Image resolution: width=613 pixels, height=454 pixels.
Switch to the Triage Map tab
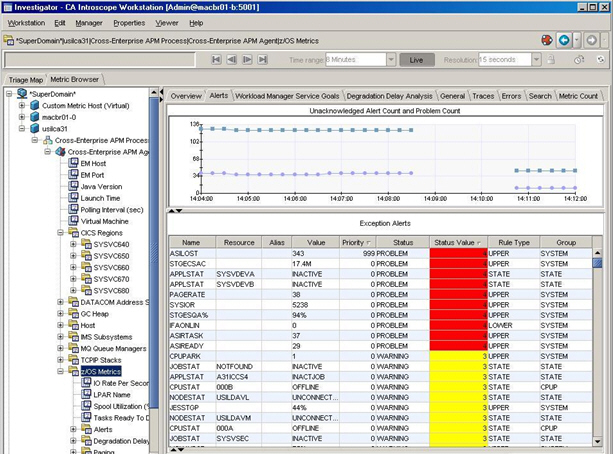click(x=24, y=79)
